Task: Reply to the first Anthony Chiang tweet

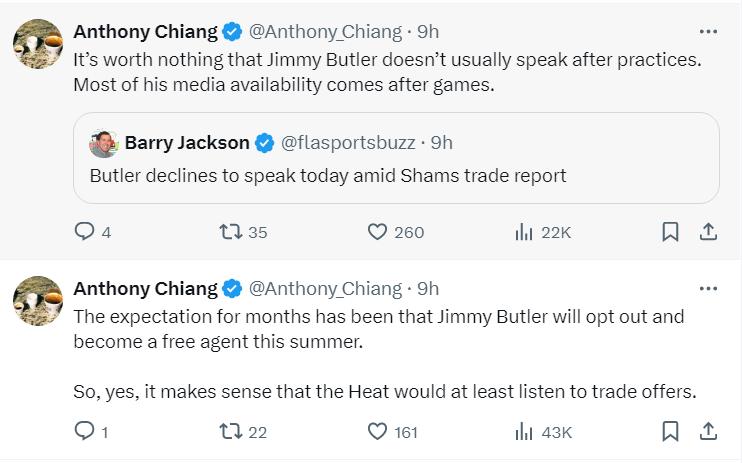Action: click(x=86, y=232)
